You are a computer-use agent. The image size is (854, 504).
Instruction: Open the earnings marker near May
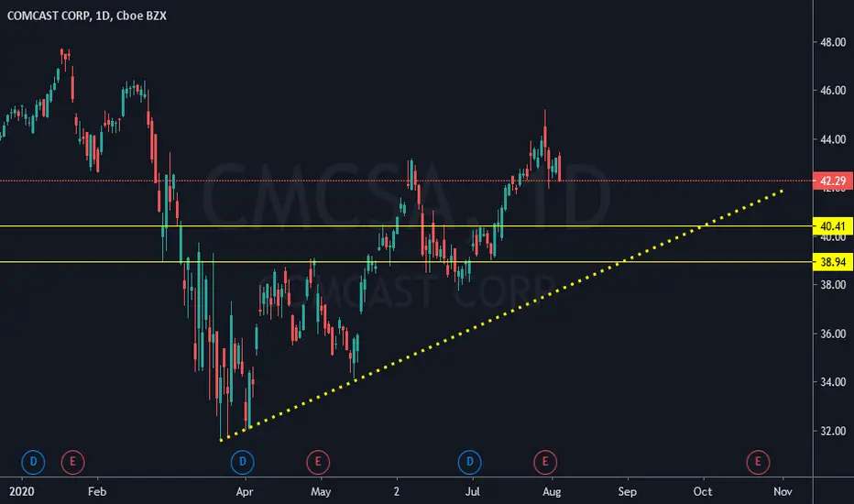tap(318, 462)
